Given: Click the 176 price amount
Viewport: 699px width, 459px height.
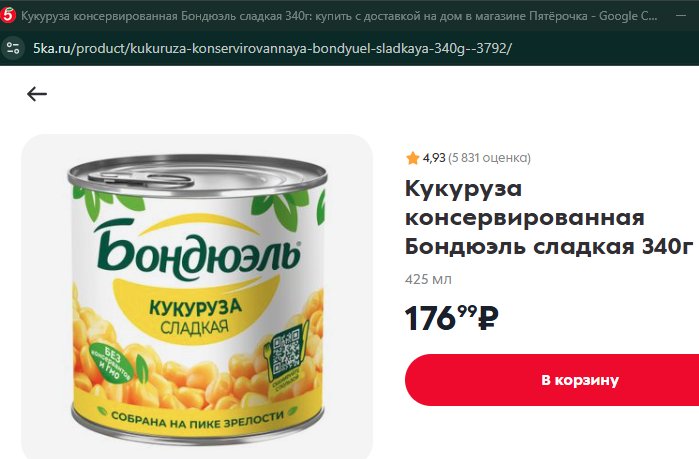Looking at the screenshot, I should 430,318.
